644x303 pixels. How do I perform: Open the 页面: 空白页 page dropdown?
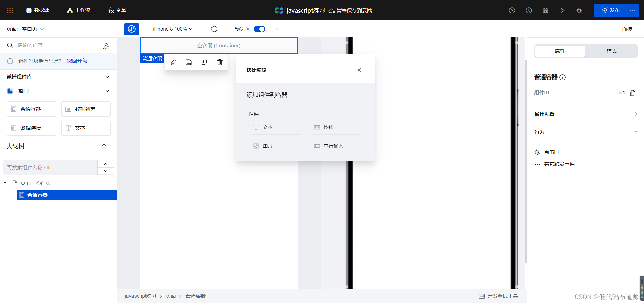click(25, 29)
